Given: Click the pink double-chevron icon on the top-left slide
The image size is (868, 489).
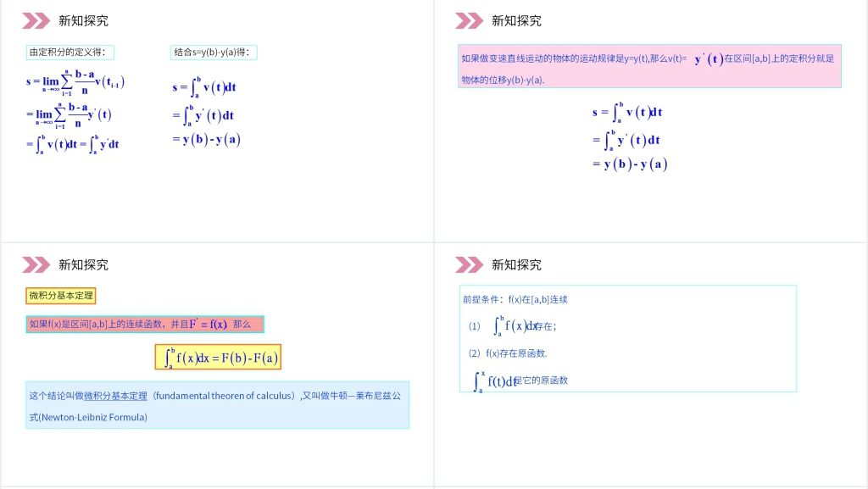Looking at the screenshot, I should [x=36, y=20].
